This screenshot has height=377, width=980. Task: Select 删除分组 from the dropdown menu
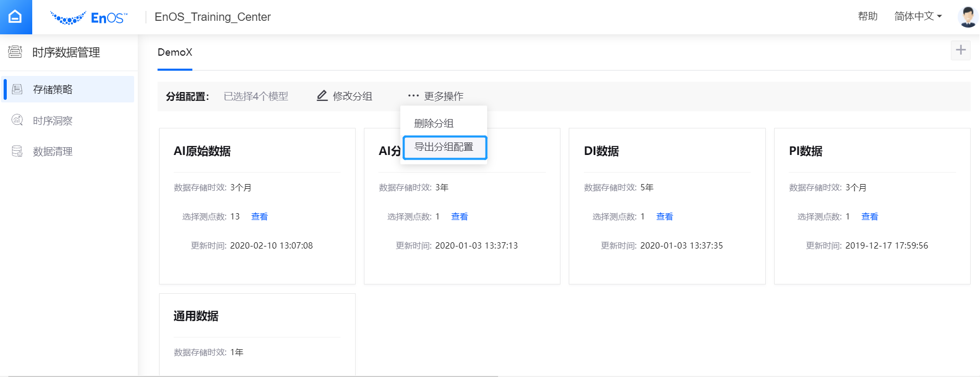pyautogui.click(x=434, y=123)
